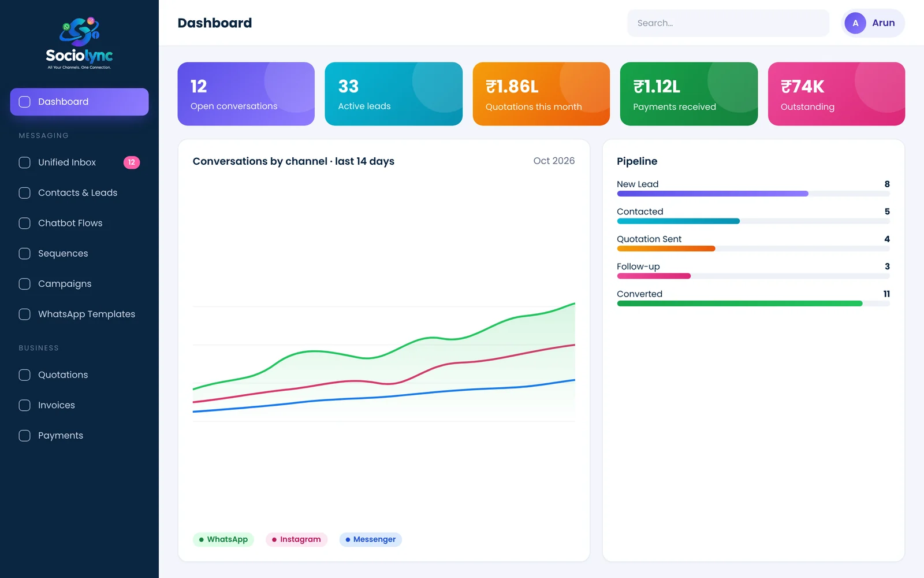Click the Campaigns icon
The height and width of the screenshot is (578, 924).
(25, 284)
